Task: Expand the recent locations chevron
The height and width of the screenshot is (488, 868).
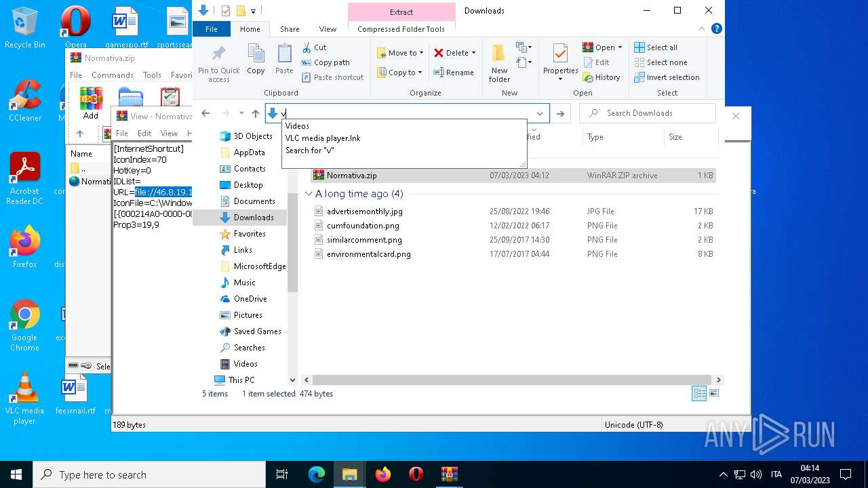Action: tap(241, 113)
